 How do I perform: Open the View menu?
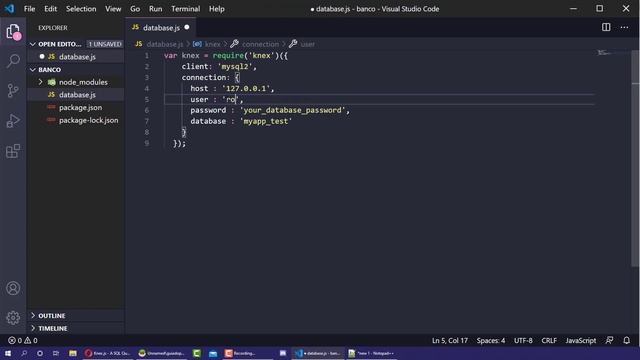point(113,9)
